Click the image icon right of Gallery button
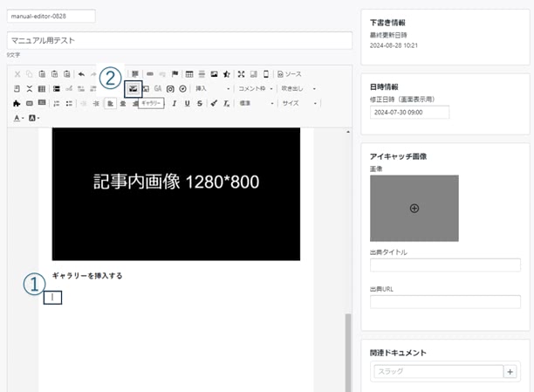Image resolution: width=534 pixels, height=392 pixels. coord(146,89)
